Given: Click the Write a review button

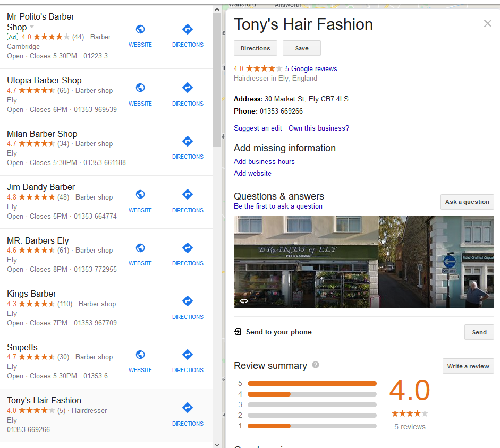Looking at the screenshot, I should (468, 366).
